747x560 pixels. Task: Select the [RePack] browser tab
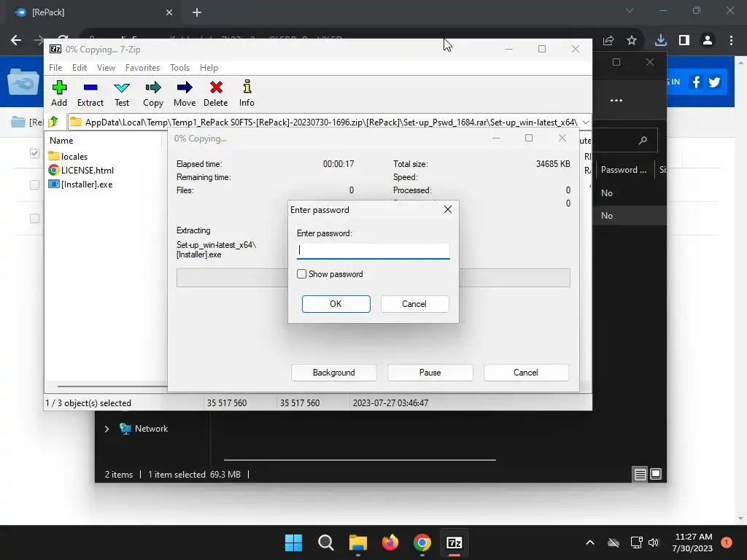click(94, 12)
